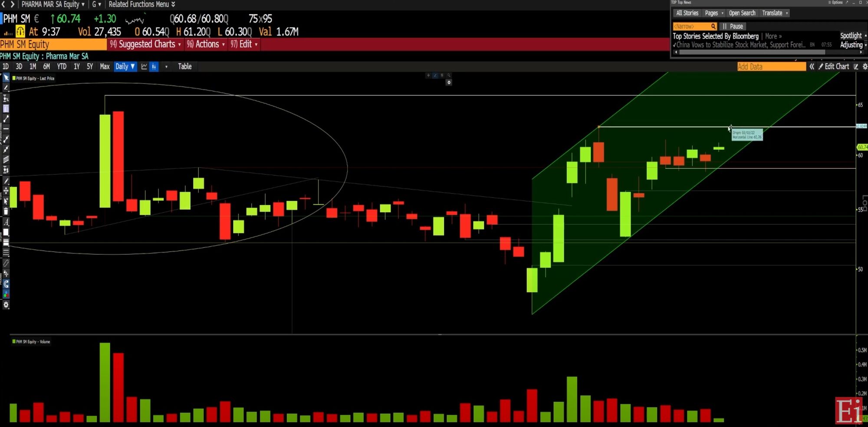Screen dimensions: 868x427
Task: Set chart range to YTD
Action: pyautogui.click(x=62, y=66)
